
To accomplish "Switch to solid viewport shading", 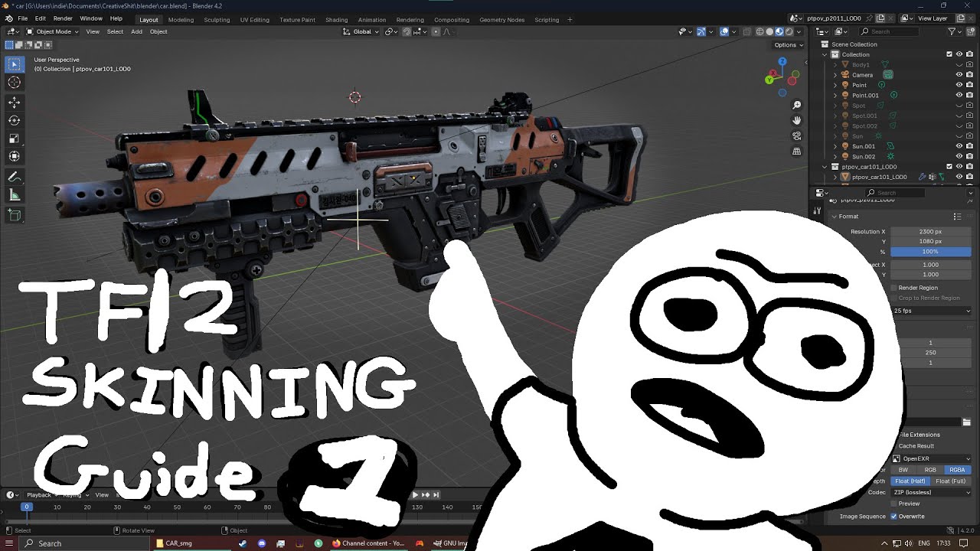I will pyautogui.click(x=769, y=31).
